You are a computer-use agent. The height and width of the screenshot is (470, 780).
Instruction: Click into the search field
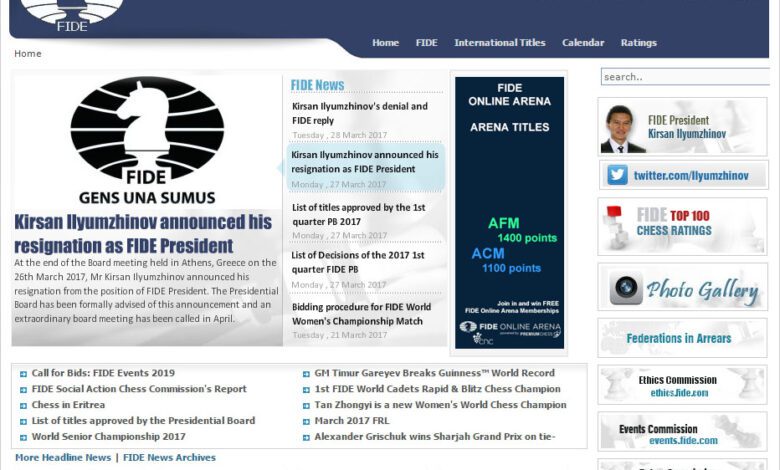[685, 77]
